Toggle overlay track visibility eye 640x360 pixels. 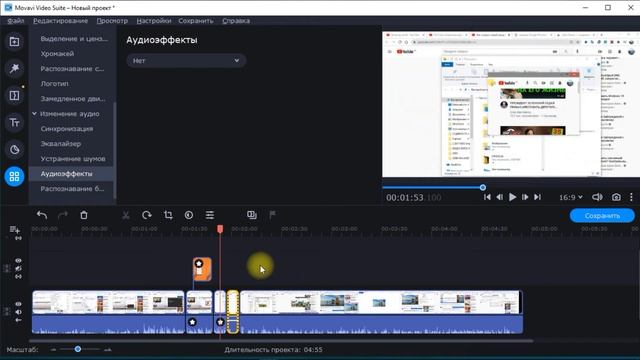(18, 260)
